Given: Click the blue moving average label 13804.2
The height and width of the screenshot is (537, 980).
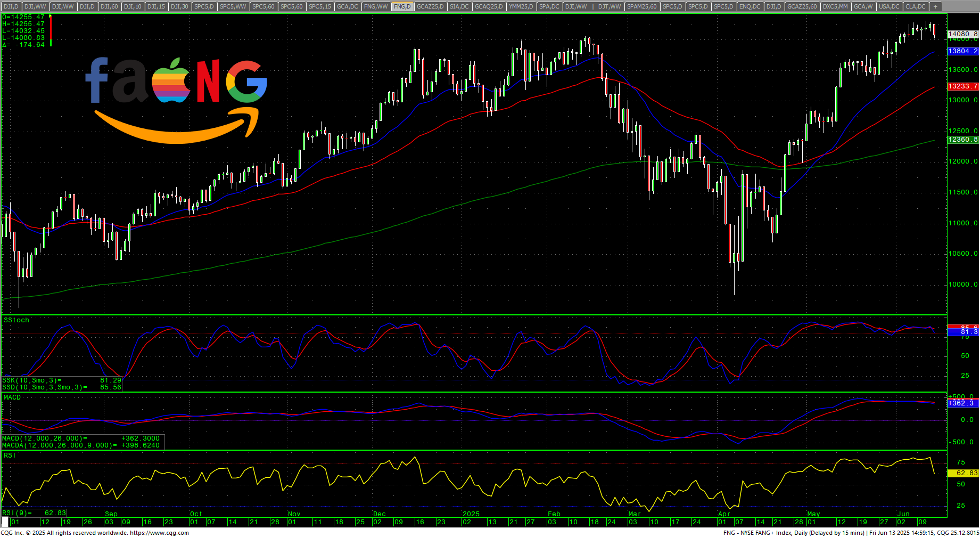Looking at the screenshot, I should 963,51.
